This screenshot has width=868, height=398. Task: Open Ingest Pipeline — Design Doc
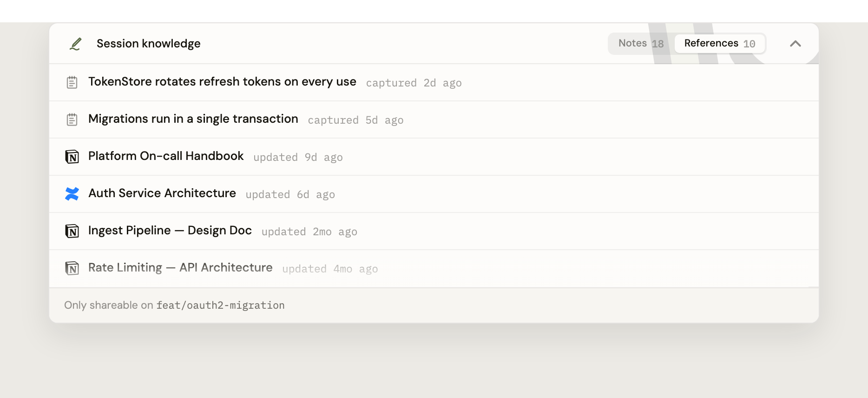point(170,231)
